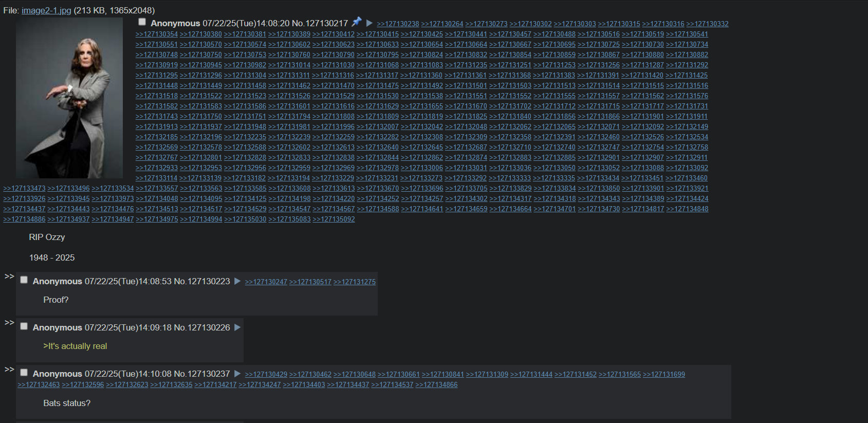Click the Anonymous name on post No.127130217
This screenshot has width=868, height=423.
[x=175, y=24]
